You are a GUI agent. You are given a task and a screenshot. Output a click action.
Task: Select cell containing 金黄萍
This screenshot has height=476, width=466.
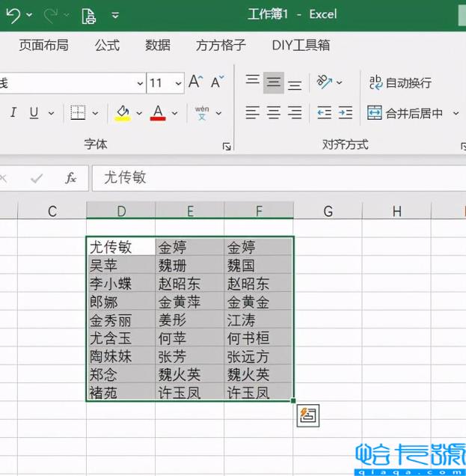190,301
